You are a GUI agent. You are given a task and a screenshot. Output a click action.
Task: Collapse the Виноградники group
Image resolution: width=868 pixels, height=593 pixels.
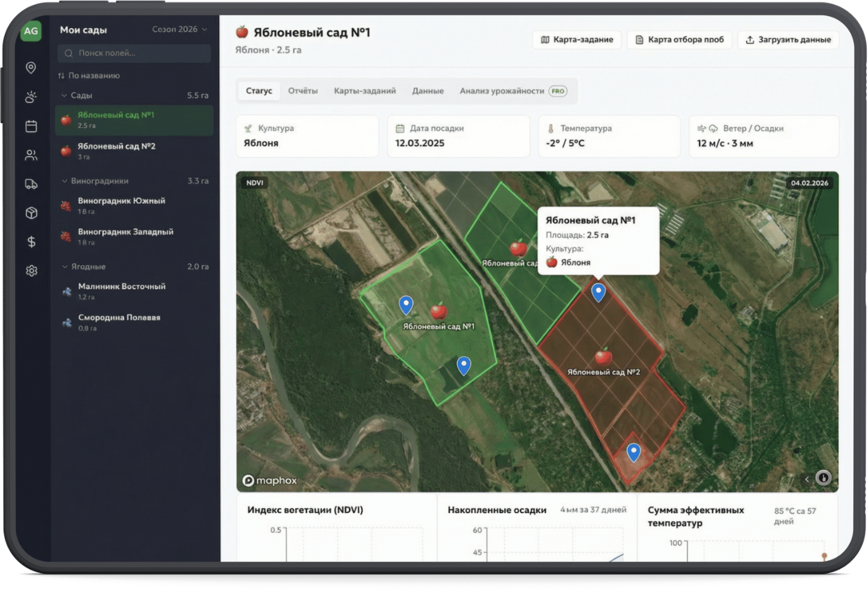coord(64,181)
